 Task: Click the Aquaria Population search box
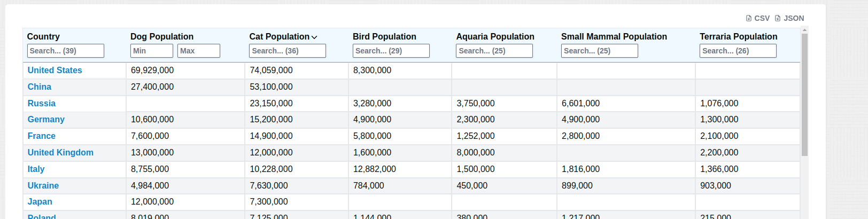pyautogui.click(x=494, y=51)
